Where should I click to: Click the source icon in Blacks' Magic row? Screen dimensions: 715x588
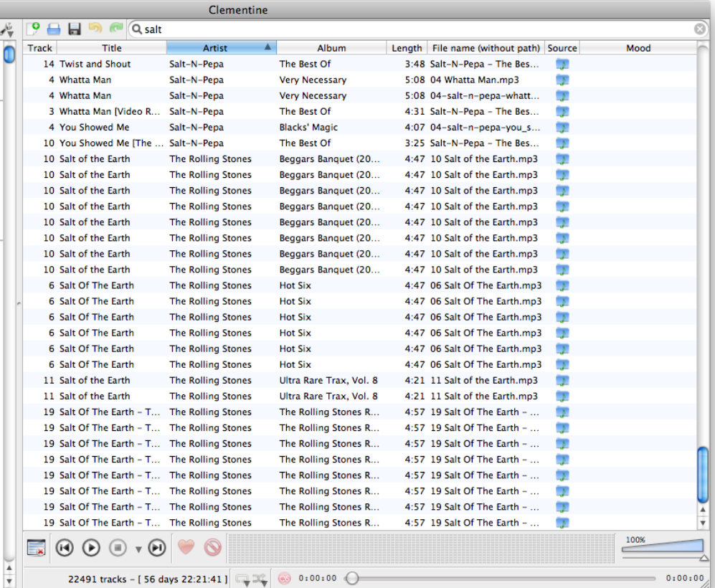562,128
